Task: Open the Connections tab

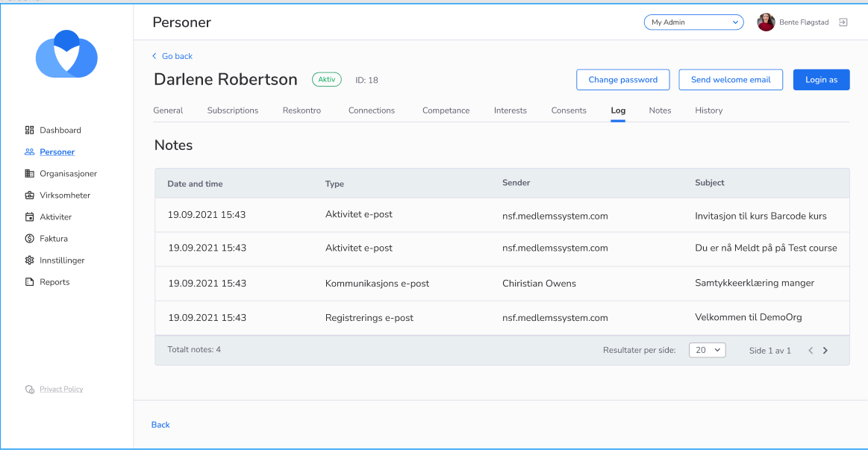Action: tap(372, 110)
